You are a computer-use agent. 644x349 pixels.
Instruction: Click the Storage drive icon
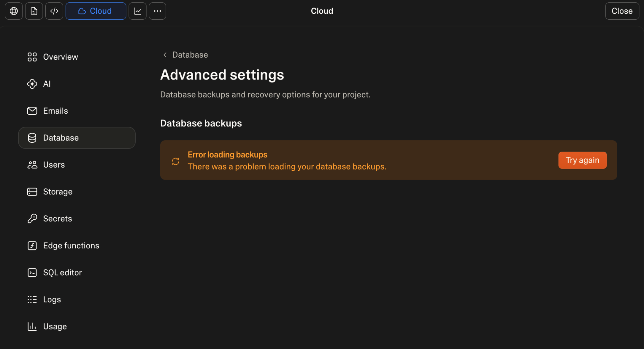pos(32,192)
